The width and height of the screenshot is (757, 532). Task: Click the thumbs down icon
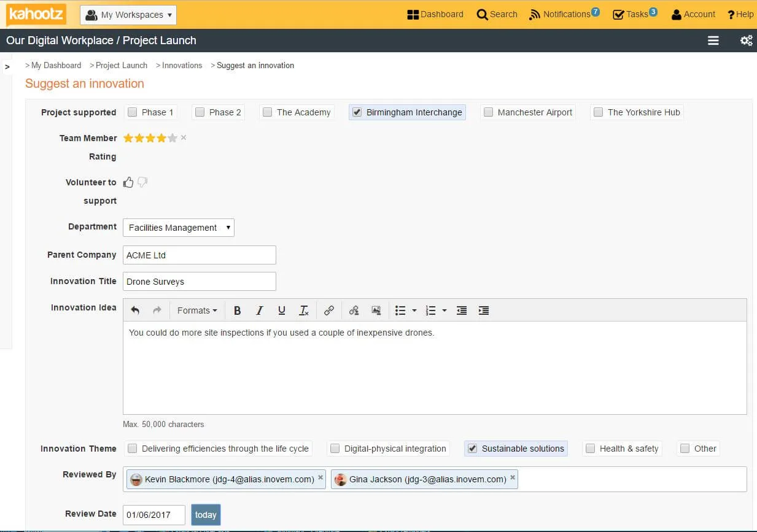(142, 182)
